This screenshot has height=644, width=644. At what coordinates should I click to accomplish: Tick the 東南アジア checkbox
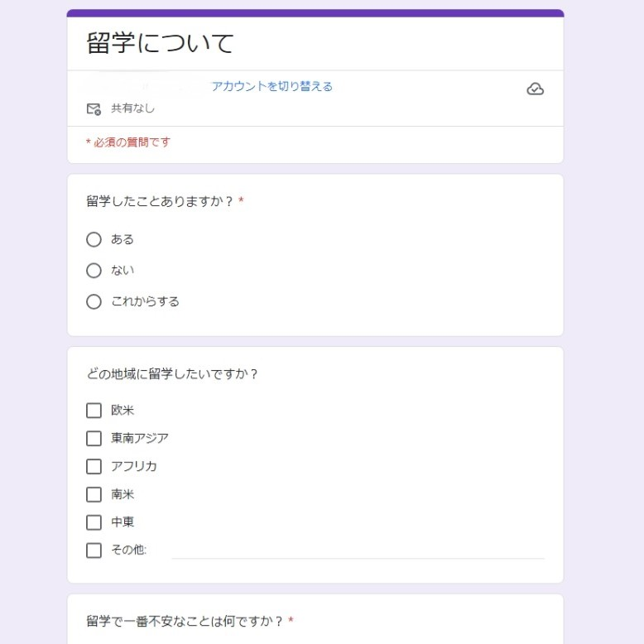[94, 438]
